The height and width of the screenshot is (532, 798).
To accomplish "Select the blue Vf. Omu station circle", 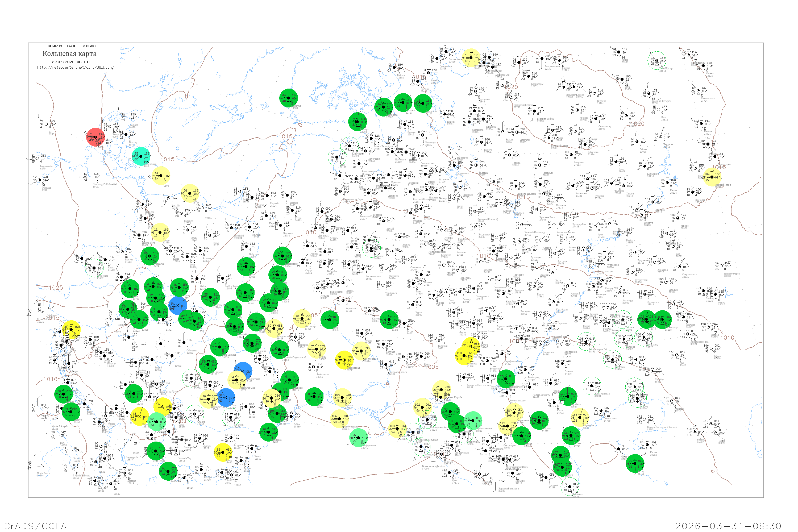I will pos(226,398).
